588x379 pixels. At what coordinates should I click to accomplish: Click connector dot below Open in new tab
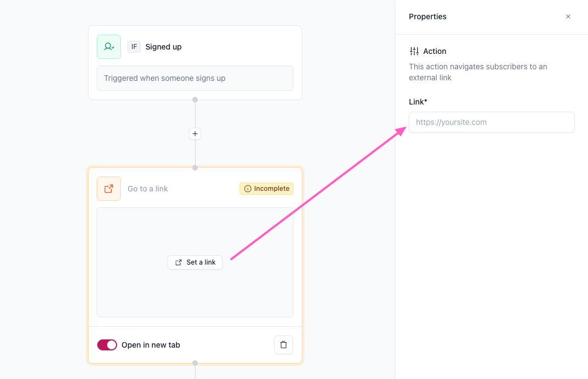point(195,363)
